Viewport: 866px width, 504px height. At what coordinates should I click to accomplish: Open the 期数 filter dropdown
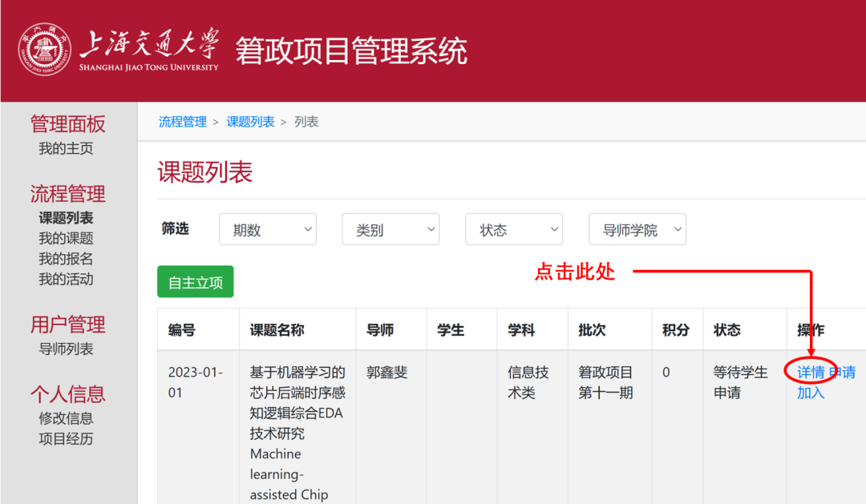coord(267,230)
